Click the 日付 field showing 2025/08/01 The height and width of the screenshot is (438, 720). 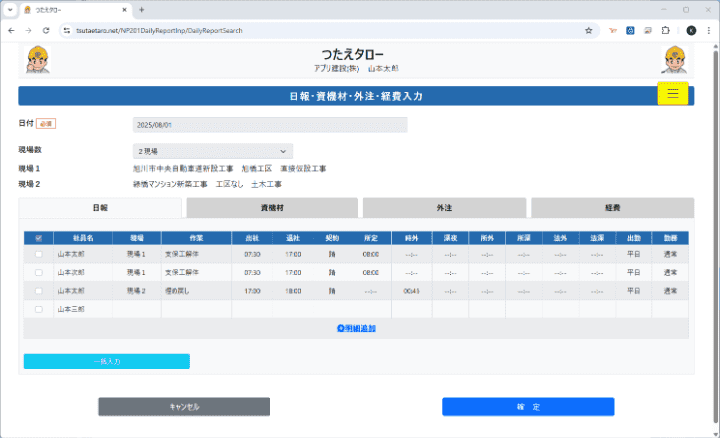pyautogui.click(x=270, y=125)
